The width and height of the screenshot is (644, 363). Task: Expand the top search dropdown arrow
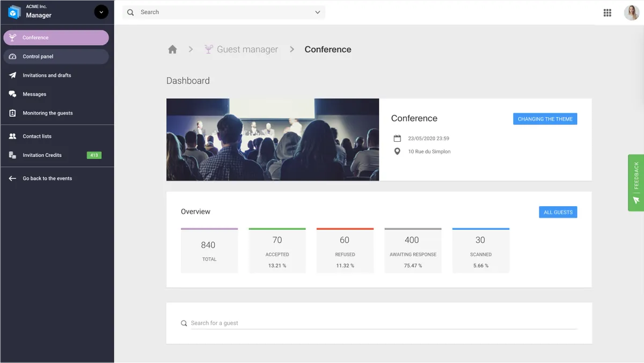click(318, 12)
